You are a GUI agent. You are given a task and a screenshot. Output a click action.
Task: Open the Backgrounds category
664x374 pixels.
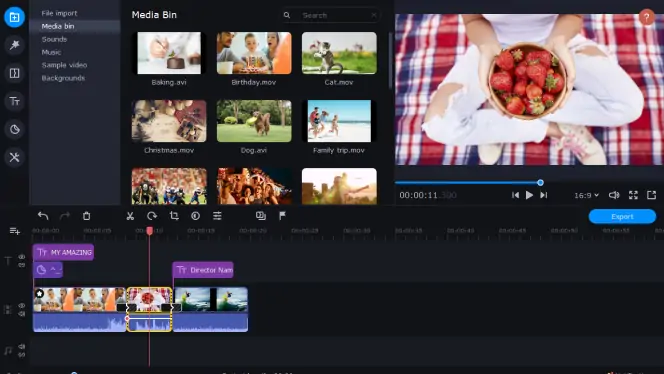(x=63, y=78)
